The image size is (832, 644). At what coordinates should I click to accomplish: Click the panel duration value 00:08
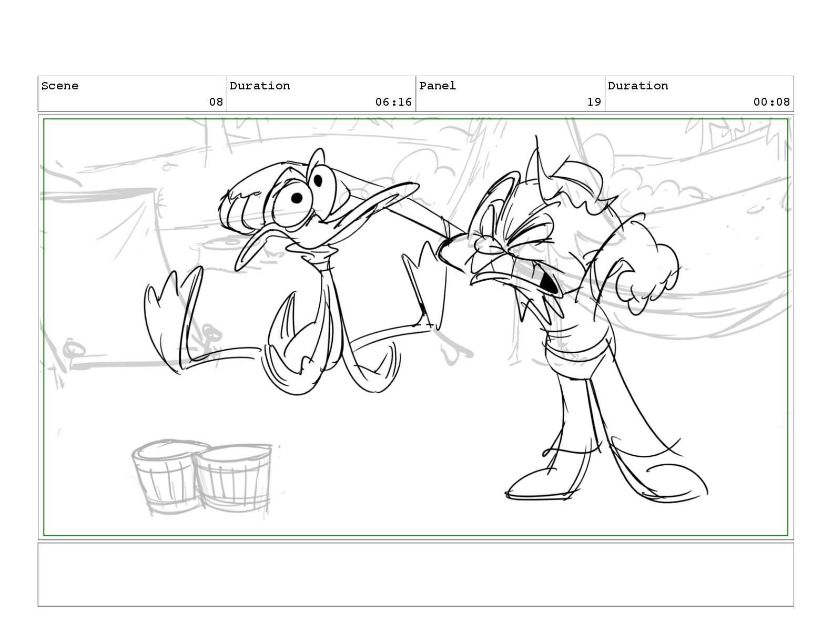click(x=772, y=102)
